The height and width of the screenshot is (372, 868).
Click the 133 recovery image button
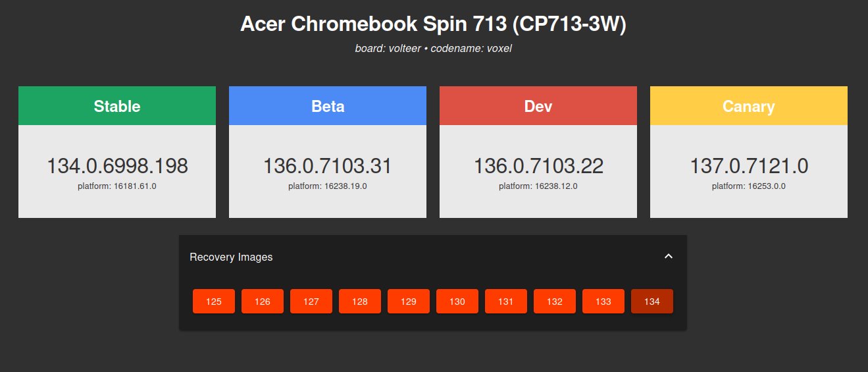(x=603, y=302)
